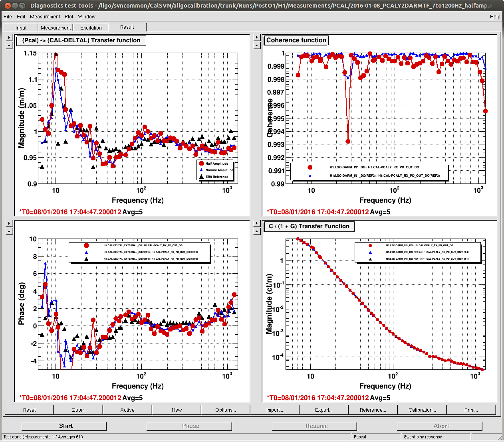
Task: Click blue triangle REF5 marker in Phase legend
Action: point(86,252)
